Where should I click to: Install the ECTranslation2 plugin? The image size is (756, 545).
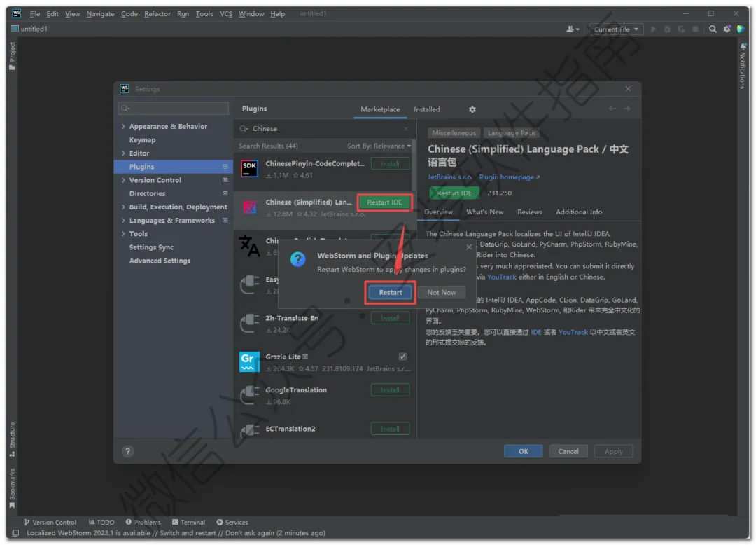click(390, 429)
